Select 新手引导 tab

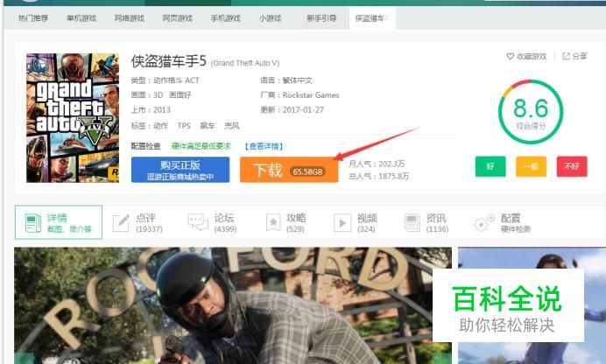(x=321, y=18)
